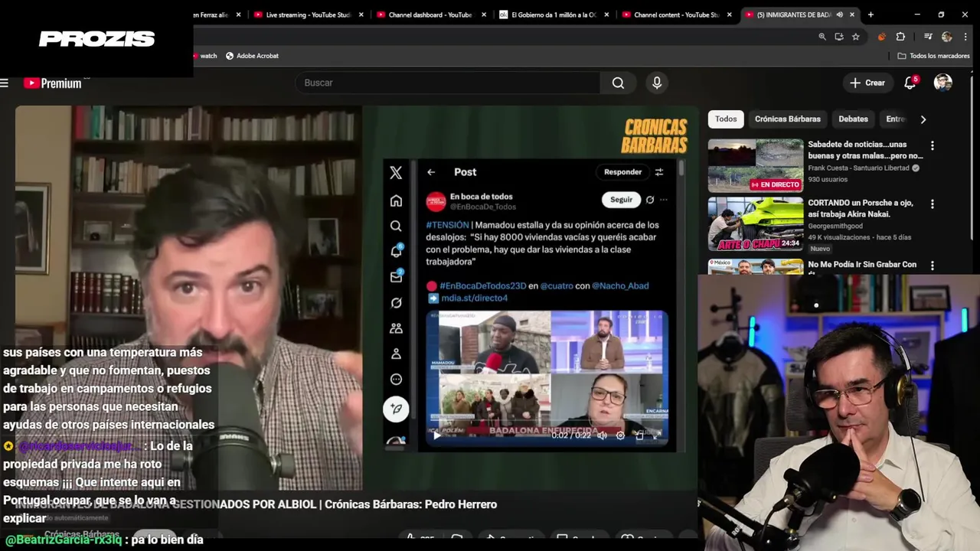Open the mdia.st/directo4 link
Viewport: 980px width, 551px height.
474,298
